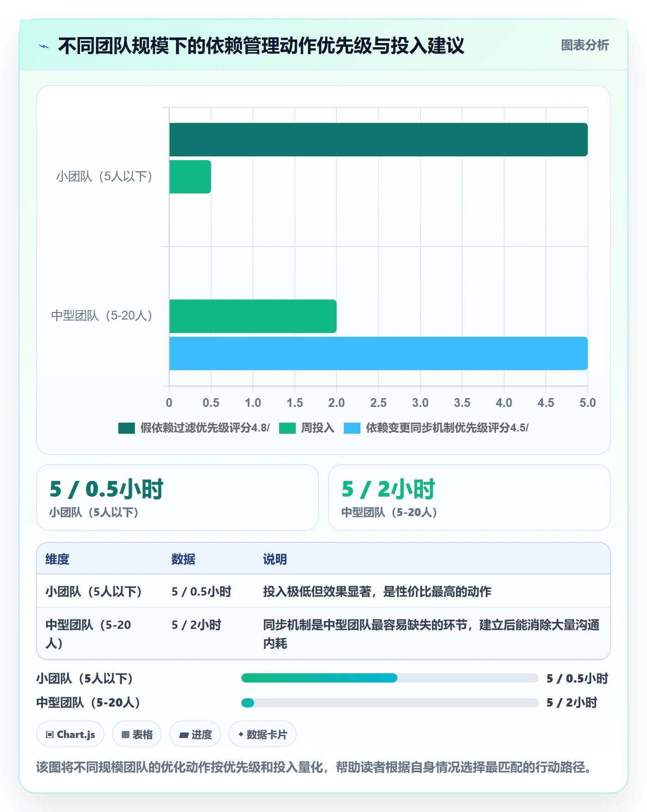Click the chart title 不同团队规模下的依赖管理动作
647x812 pixels.
pos(261,46)
